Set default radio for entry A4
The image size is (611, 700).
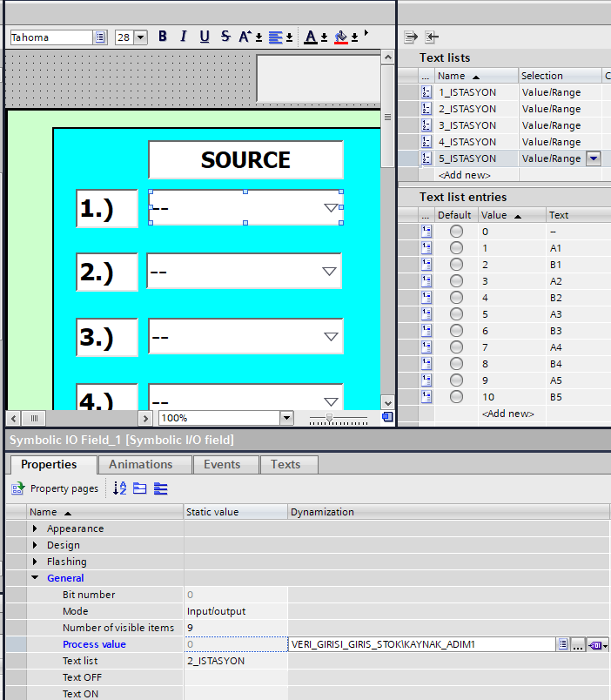(456, 347)
